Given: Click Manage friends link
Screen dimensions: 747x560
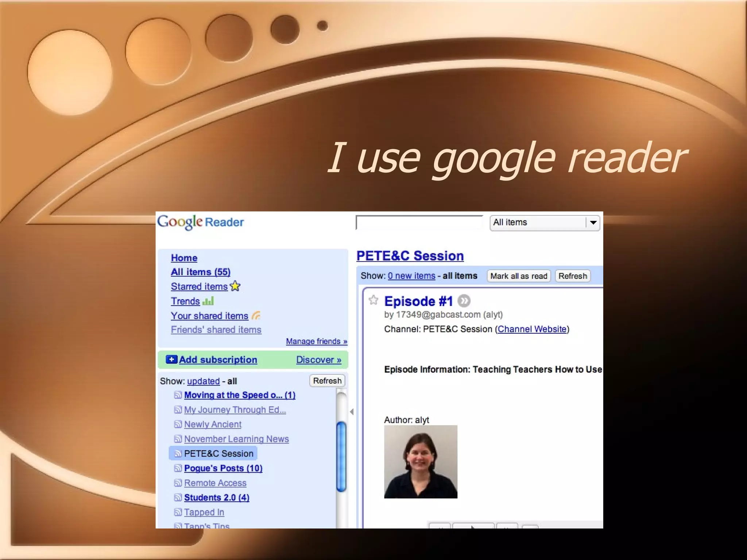Looking at the screenshot, I should click(317, 341).
